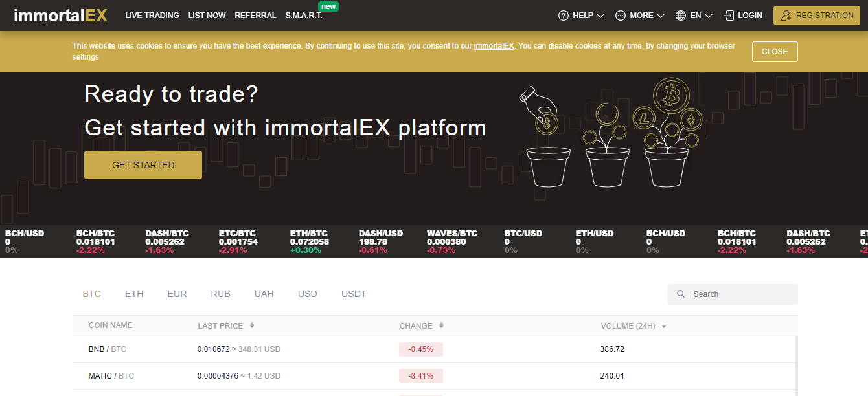Click the 240.01 volume value
868x396 pixels.
(612, 376)
